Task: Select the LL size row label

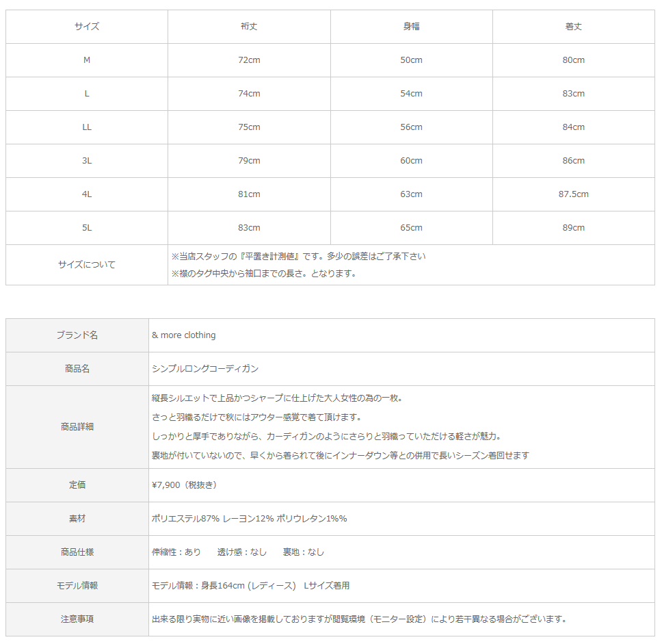Action: [x=87, y=127]
